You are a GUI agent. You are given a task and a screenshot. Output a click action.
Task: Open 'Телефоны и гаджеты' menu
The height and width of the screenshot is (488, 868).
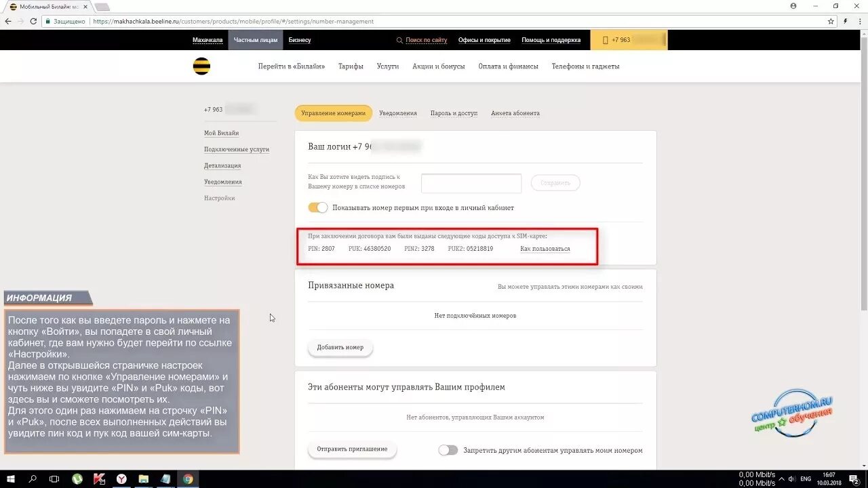pyautogui.click(x=586, y=66)
